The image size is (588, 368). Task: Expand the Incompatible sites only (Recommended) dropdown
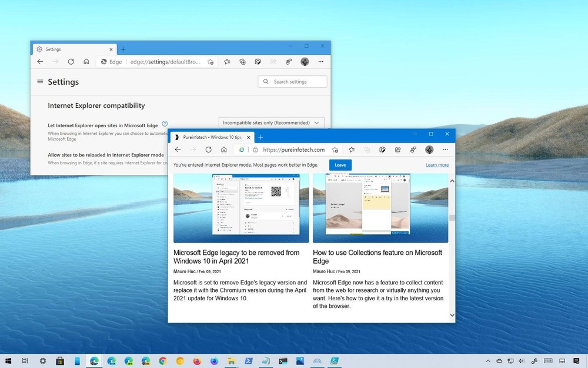(x=272, y=123)
